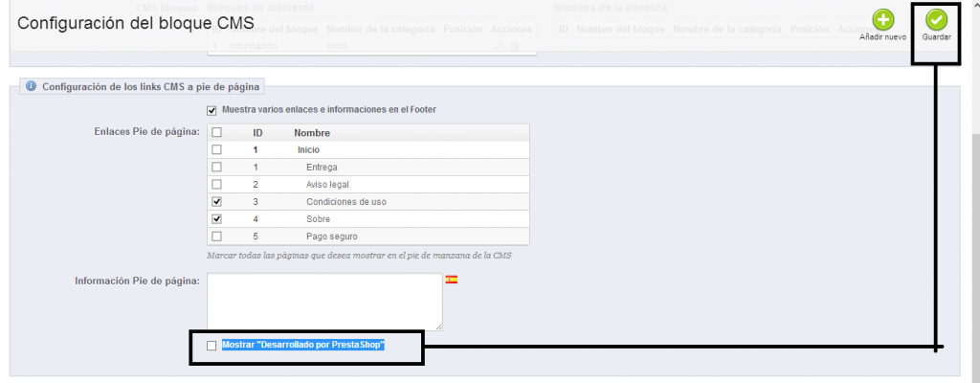
Task: Enable the 'Muestra varios enlaces' footer checkbox
Action: click(212, 110)
